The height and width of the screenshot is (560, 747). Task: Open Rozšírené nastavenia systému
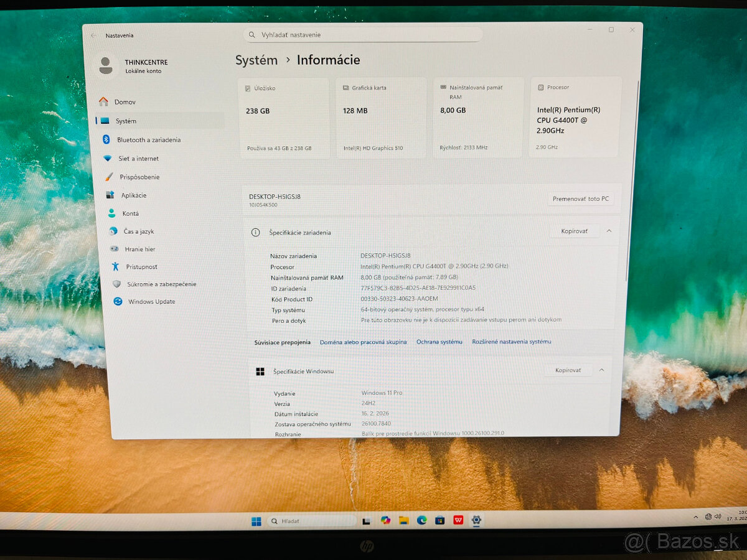[x=512, y=341]
